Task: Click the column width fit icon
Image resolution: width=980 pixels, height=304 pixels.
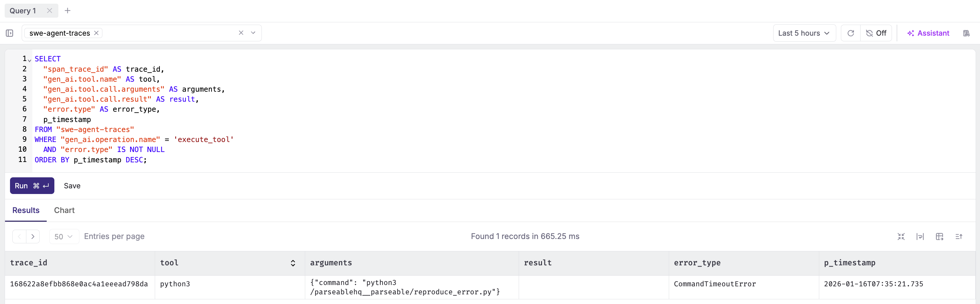Action: pos(920,236)
